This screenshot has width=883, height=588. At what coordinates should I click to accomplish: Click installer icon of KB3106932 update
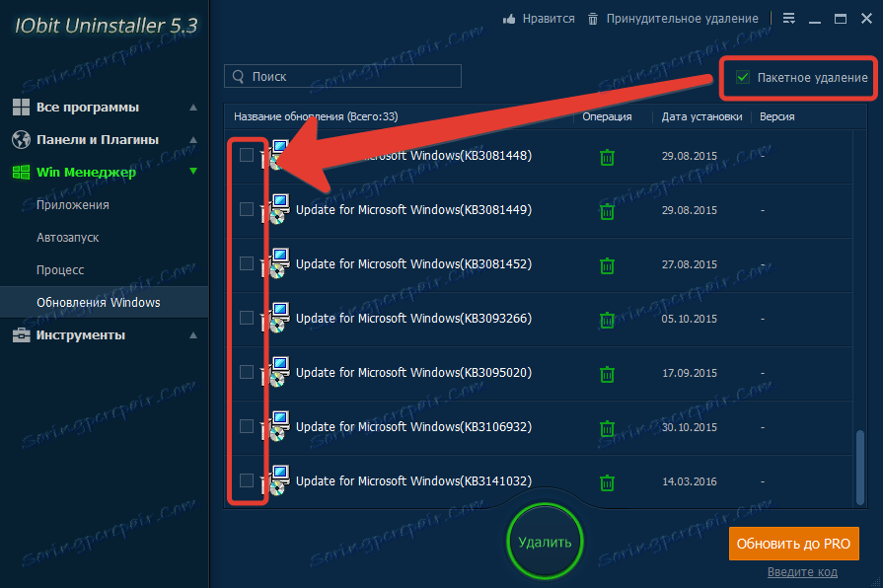point(277,426)
